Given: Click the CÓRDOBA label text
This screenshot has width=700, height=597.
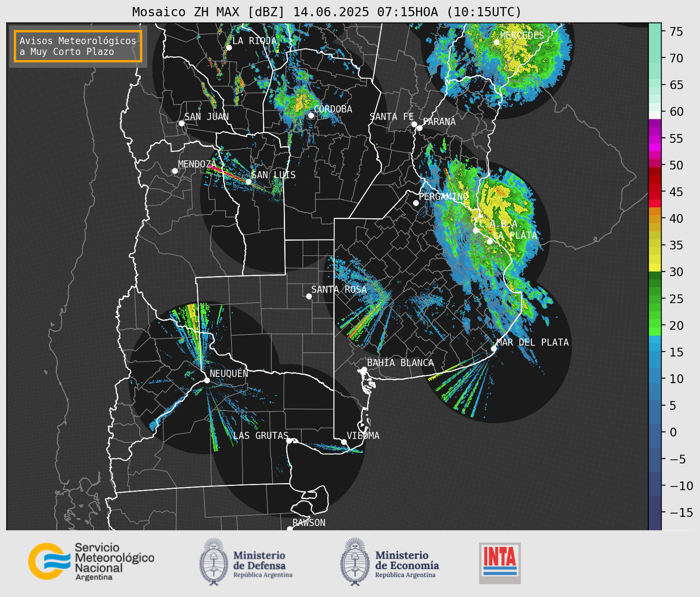Looking at the screenshot, I should click(x=333, y=109).
